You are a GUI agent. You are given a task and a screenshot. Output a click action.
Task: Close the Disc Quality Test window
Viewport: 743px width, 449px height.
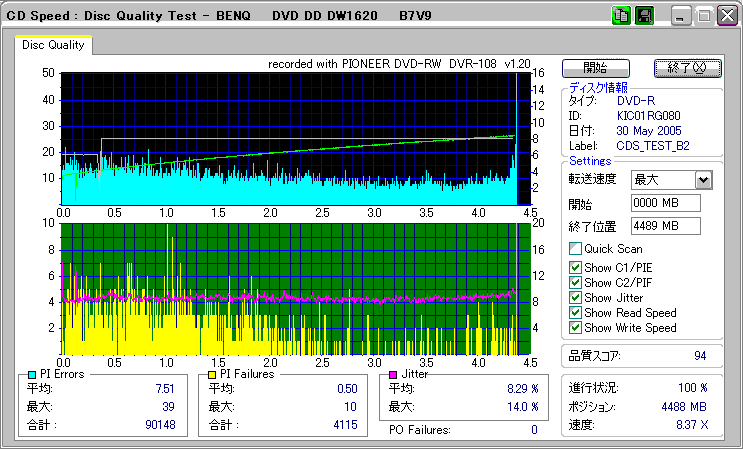pyautogui.click(x=727, y=16)
